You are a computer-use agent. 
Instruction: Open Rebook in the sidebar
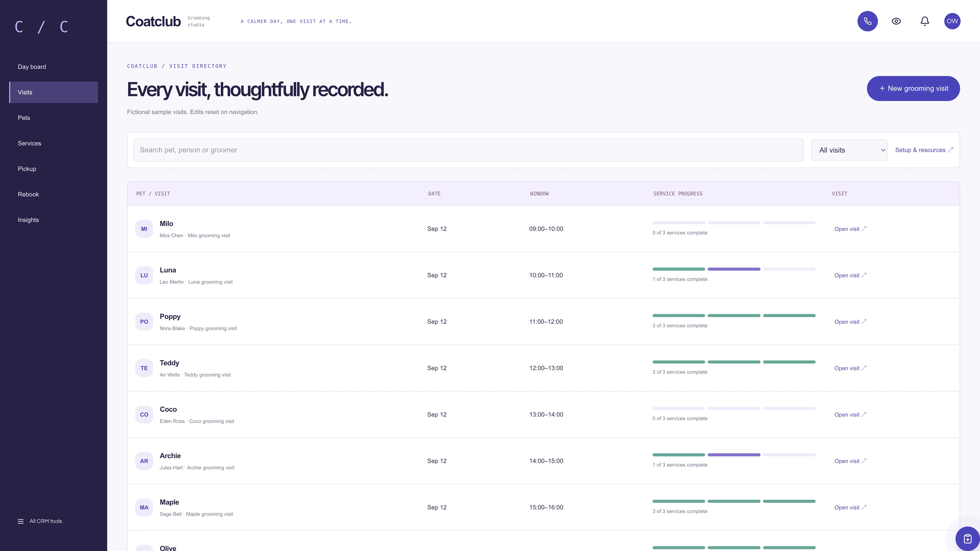(x=54, y=194)
